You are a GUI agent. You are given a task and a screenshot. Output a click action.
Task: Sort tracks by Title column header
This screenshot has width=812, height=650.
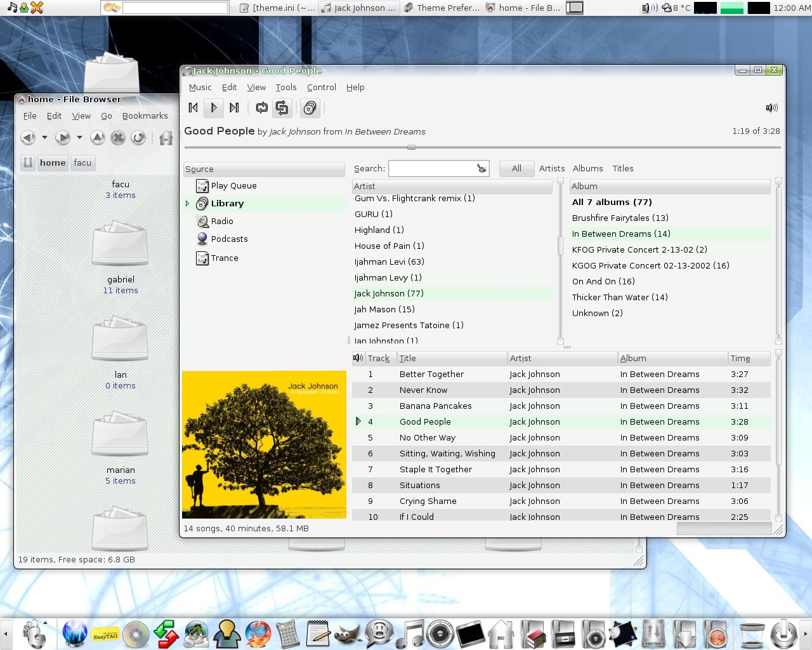pos(452,359)
